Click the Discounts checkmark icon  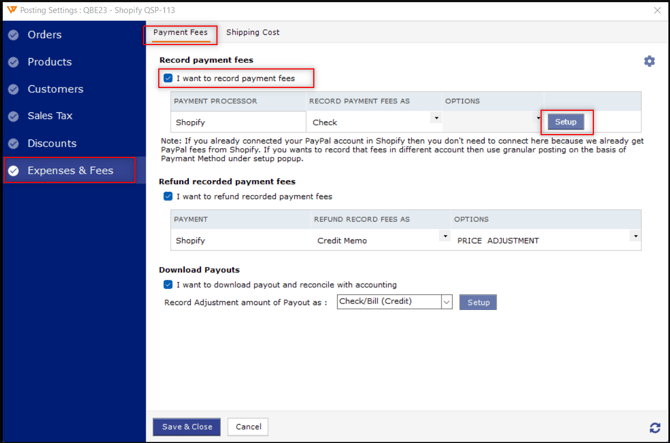point(13,143)
